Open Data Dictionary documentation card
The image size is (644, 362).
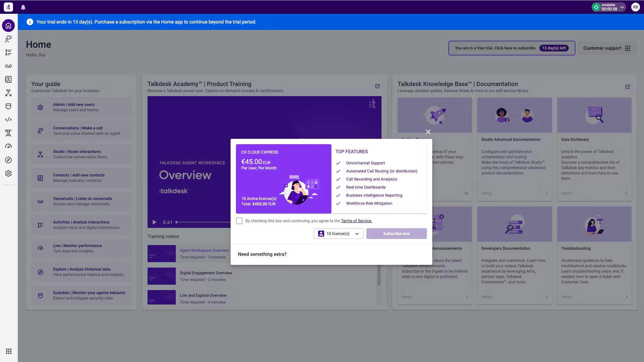[x=594, y=149]
